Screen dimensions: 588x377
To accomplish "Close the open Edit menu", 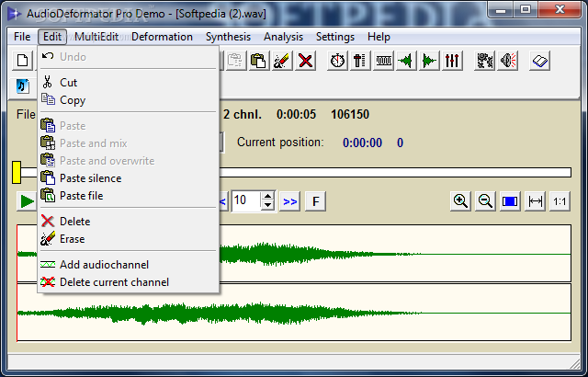I will [x=52, y=37].
